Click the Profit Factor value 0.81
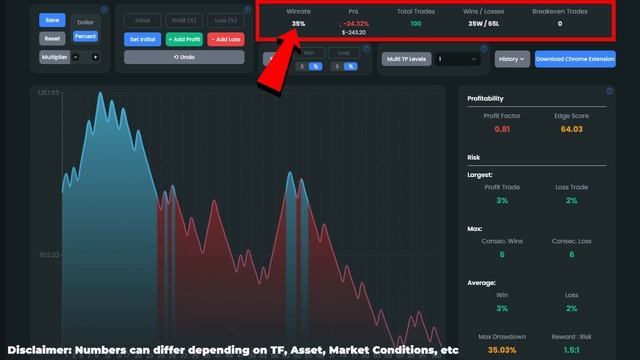This screenshot has width=640, height=360. click(502, 129)
